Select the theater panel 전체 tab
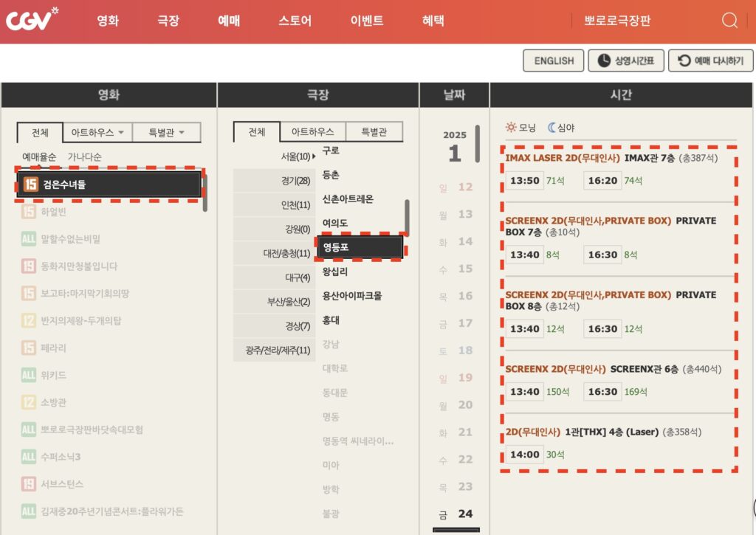 (x=256, y=131)
